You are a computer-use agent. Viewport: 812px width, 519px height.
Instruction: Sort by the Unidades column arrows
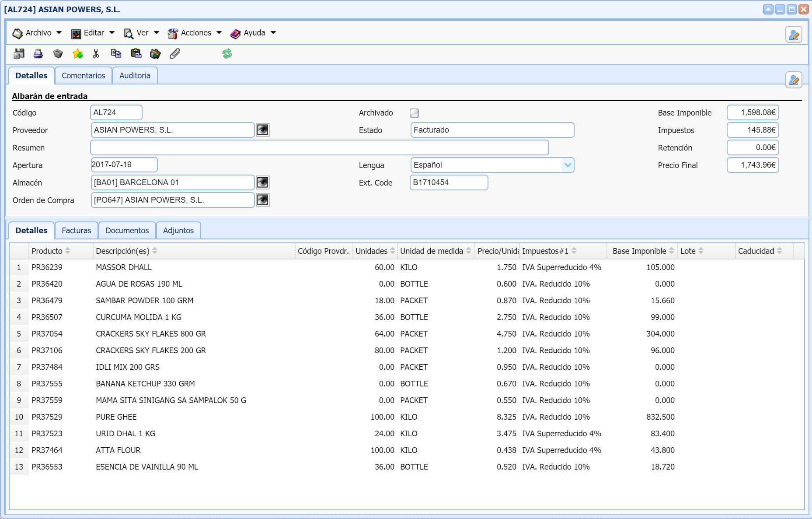[x=393, y=251]
